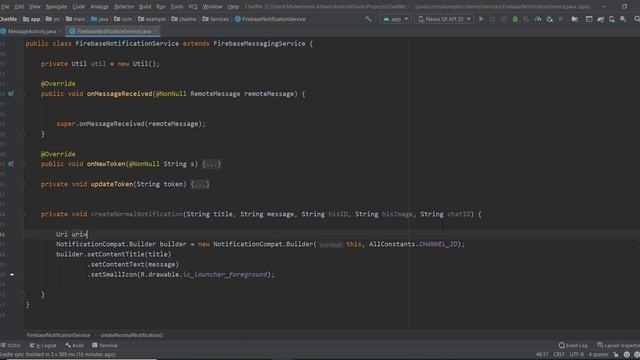Click the Debug app bug icon
This screenshot has width=640, height=360.
tap(515, 19)
